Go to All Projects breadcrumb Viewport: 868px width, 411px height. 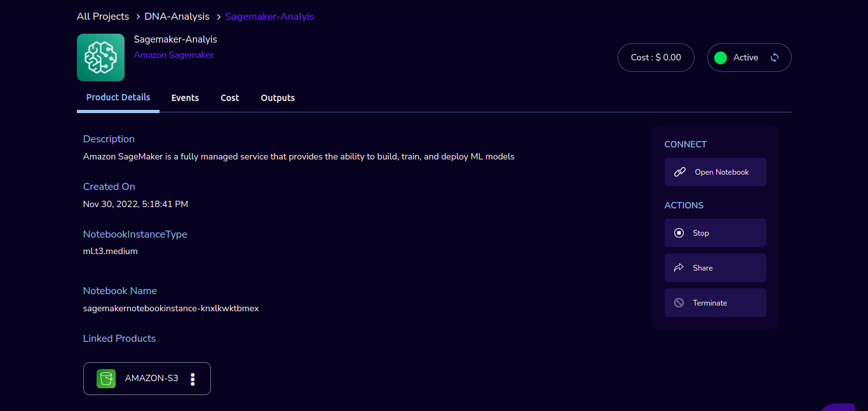pos(103,17)
